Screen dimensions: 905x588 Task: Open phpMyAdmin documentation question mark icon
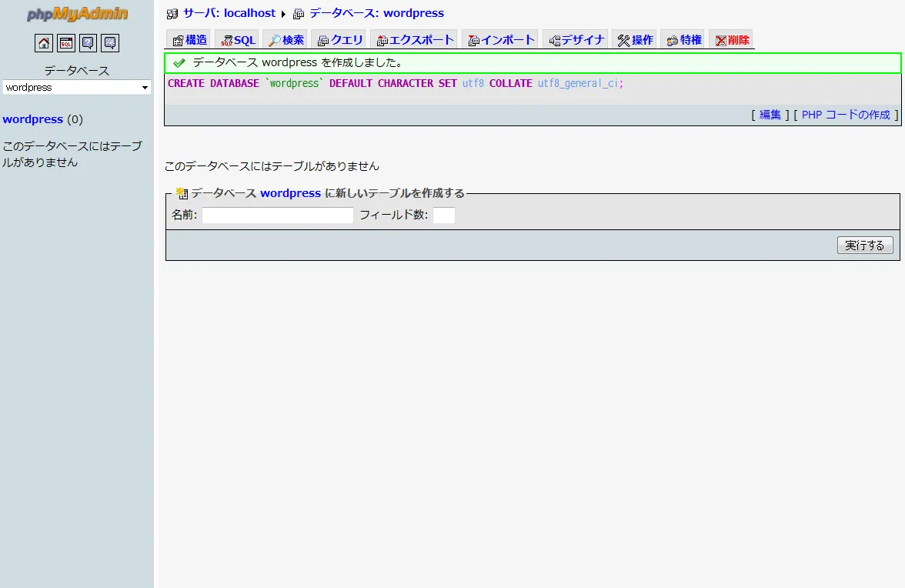click(x=87, y=43)
